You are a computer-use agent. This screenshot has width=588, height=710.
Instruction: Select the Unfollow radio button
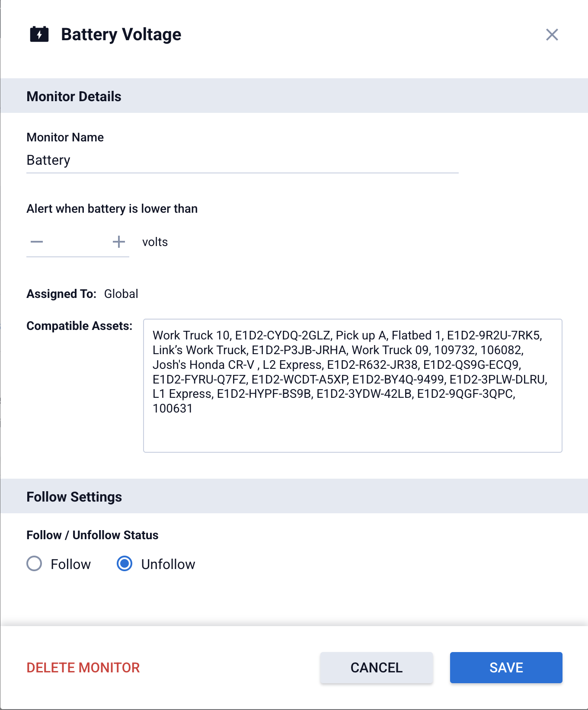(x=124, y=564)
